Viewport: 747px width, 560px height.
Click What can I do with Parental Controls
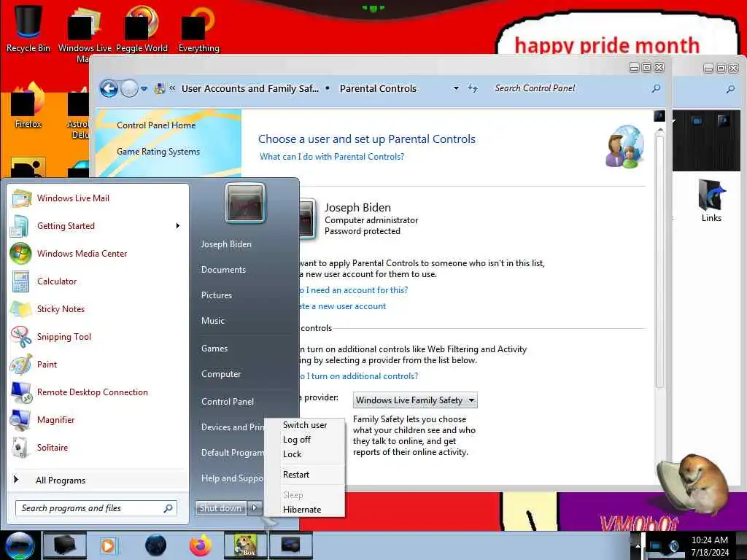point(332,157)
